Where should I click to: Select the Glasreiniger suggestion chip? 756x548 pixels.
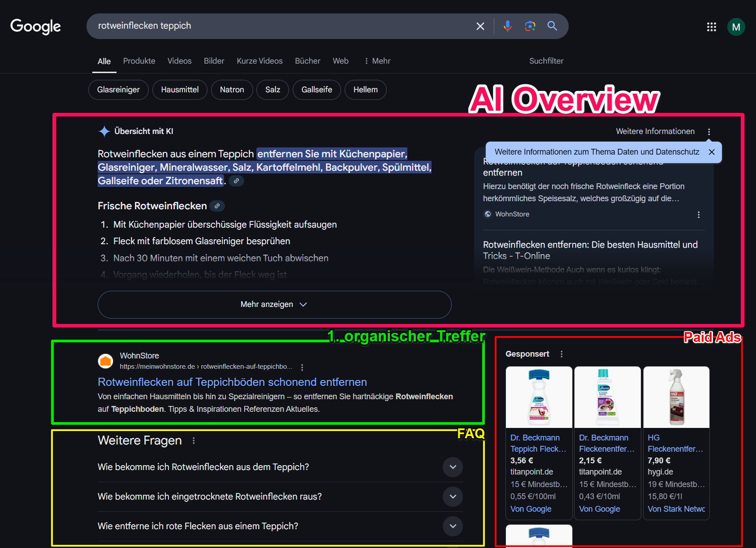118,90
